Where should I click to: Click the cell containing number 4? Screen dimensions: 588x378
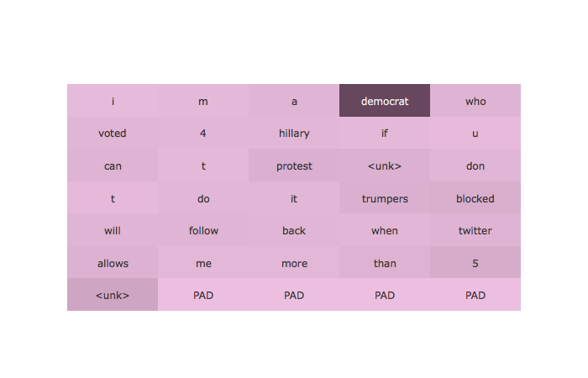coord(203,134)
